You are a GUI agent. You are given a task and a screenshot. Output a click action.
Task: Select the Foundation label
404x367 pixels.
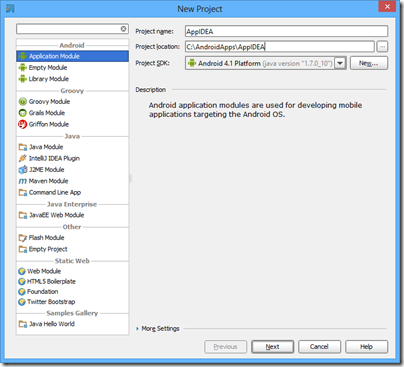pyautogui.click(x=43, y=292)
